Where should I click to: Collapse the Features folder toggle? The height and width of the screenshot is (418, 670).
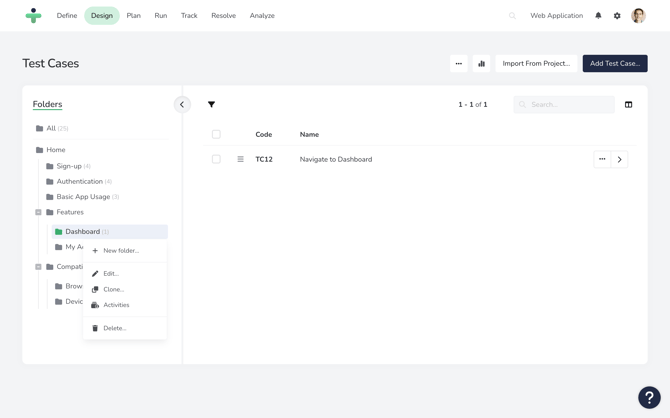(x=38, y=212)
